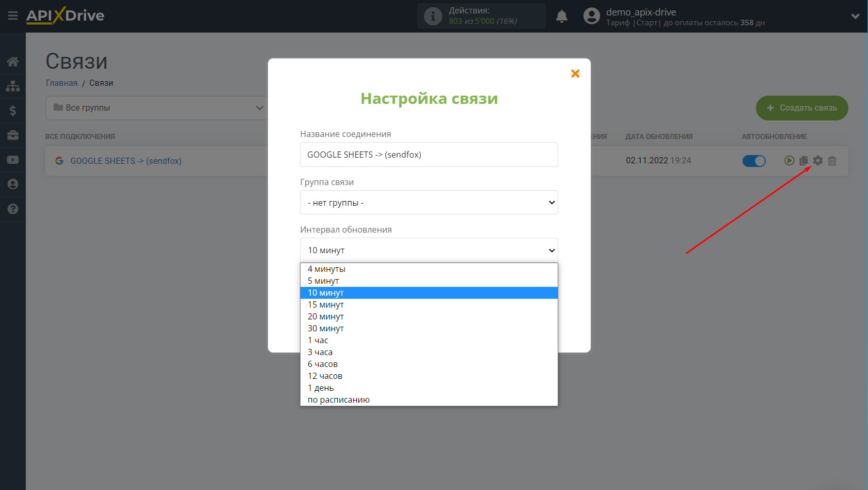Open the user profile sidebar icon
Viewport: 868px width, 490px height.
click(x=13, y=184)
